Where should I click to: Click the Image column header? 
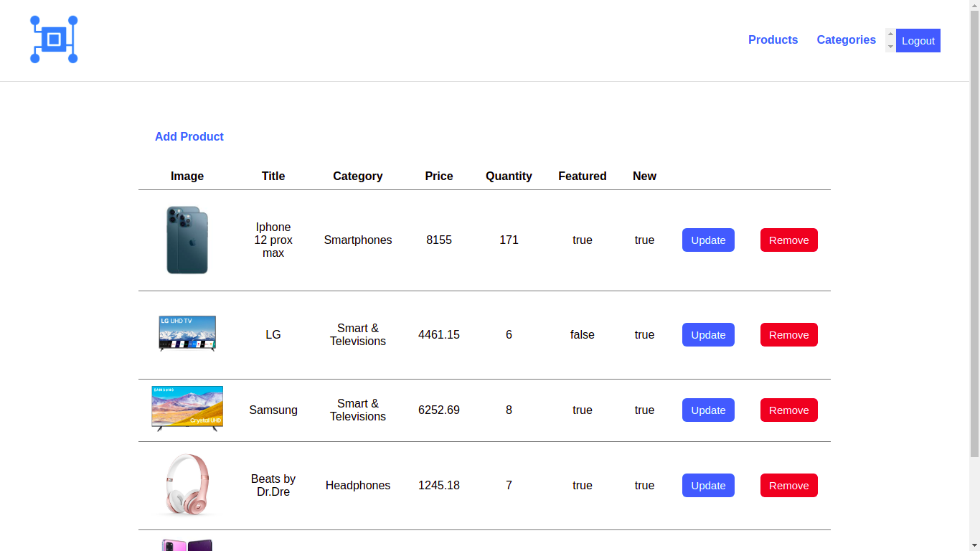pyautogui.click(x=187, y=176)
